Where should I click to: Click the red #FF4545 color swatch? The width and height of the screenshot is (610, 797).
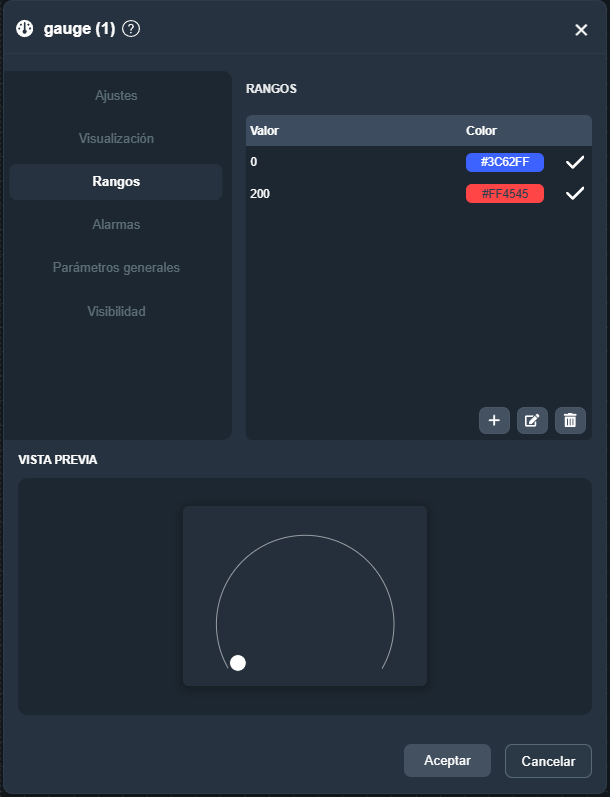coord(504,194)
